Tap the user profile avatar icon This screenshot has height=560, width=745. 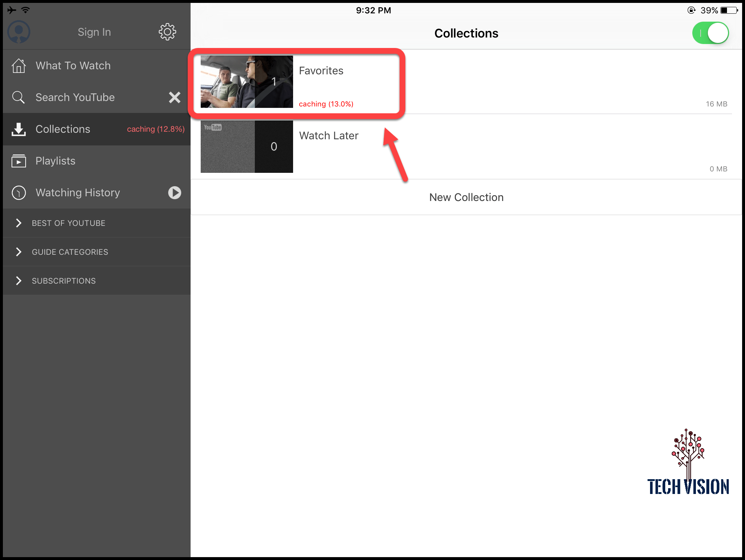click(19, 32)
